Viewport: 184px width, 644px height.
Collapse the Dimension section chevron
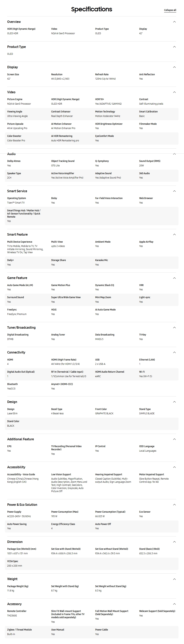tap(174, 542)
